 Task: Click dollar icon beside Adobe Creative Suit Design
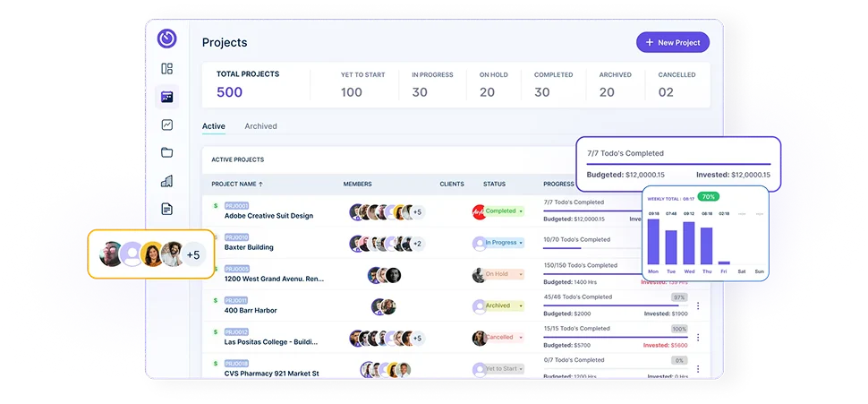pos(216,206)
